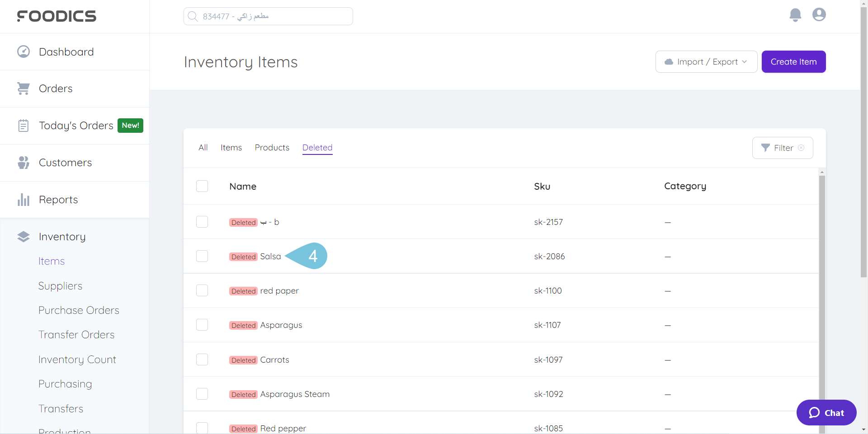Select the Inventory layers icon
The image size is (868, 434).
click(x=23, y=236)
